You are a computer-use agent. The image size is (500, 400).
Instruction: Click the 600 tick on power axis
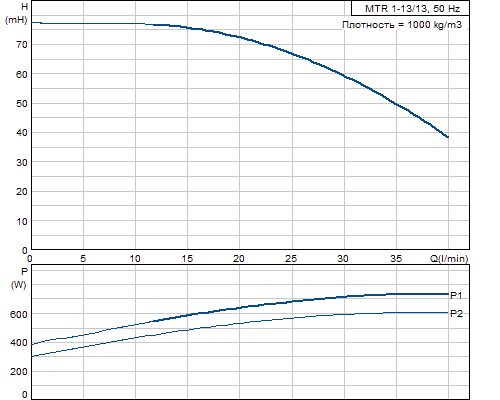(x=19, y=314)
